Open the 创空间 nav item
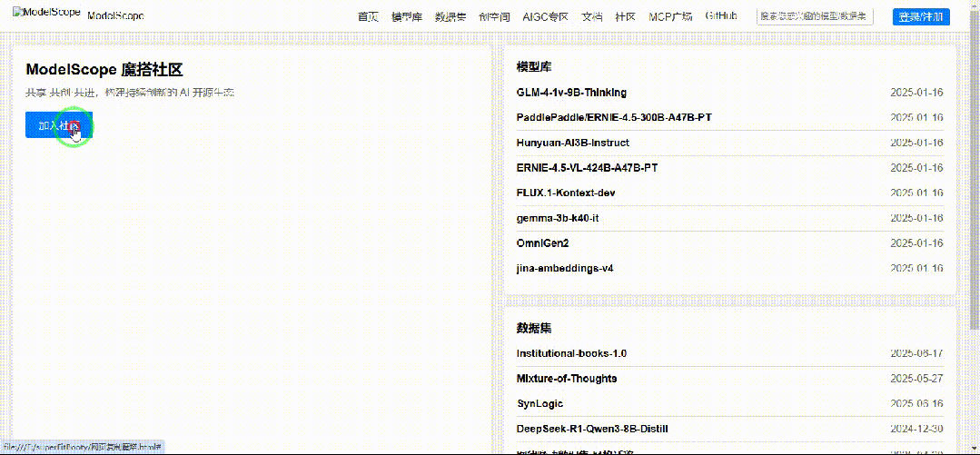980x455 pixels. 494,17
